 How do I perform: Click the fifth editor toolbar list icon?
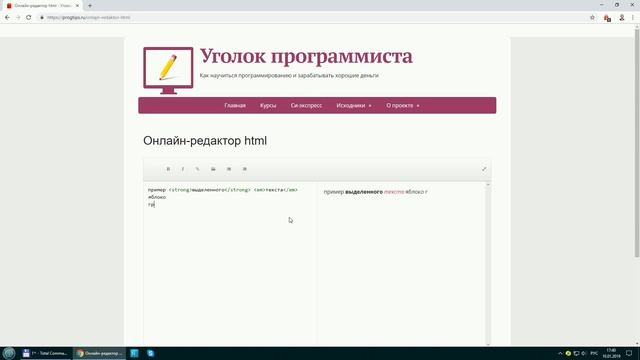click(229, 169)
